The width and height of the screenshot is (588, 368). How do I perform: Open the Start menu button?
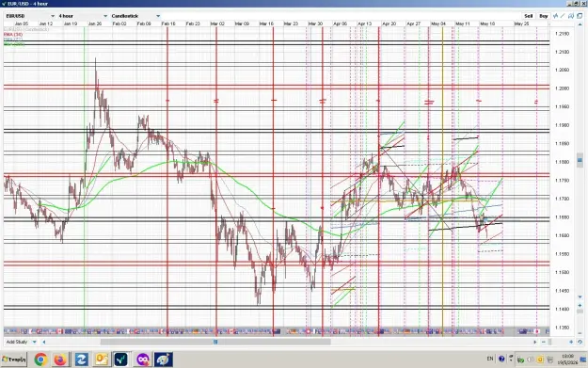click(x=14, y=360)
